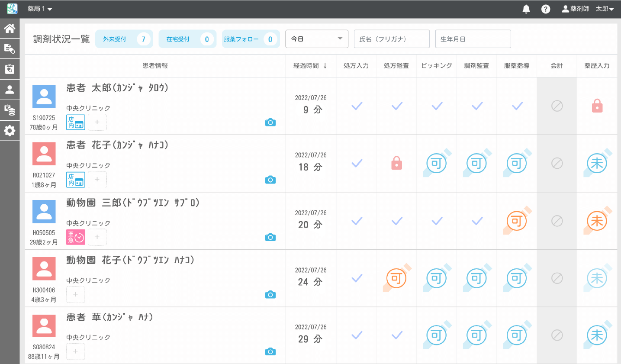
Task: Open the 薬局 1 pharmacy dropdown
Action: [40, 9]
